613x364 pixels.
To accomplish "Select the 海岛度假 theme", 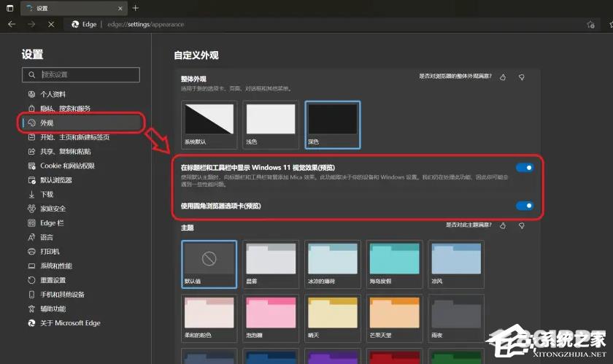I will pos(395,264).
